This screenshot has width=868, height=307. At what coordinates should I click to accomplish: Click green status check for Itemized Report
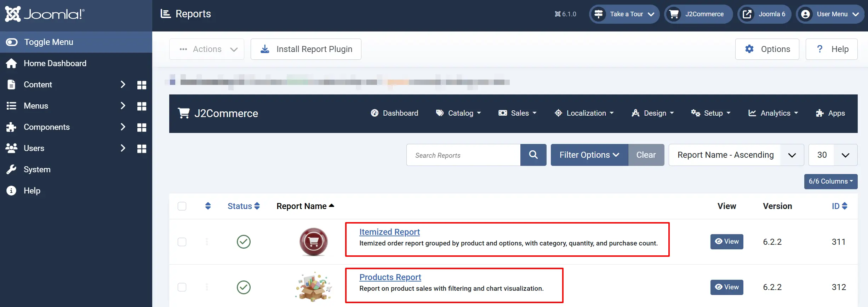tap(244, 242)
